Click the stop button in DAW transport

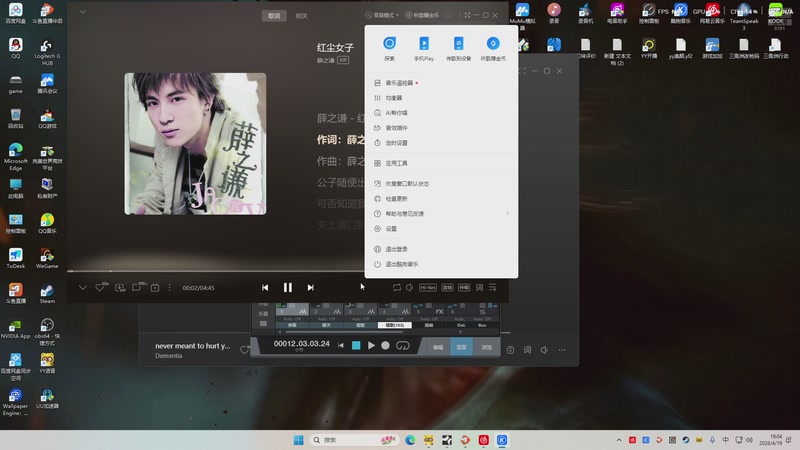coord(356,345)
